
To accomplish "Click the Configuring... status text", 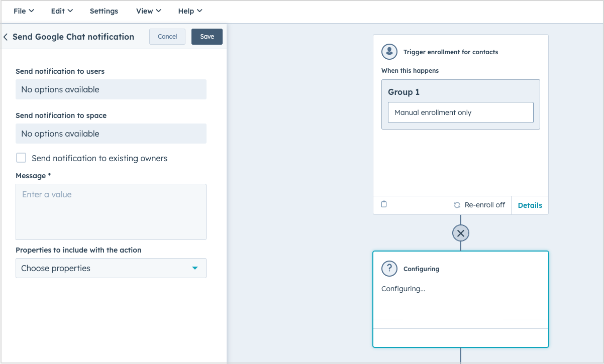I will coord(404,289).
